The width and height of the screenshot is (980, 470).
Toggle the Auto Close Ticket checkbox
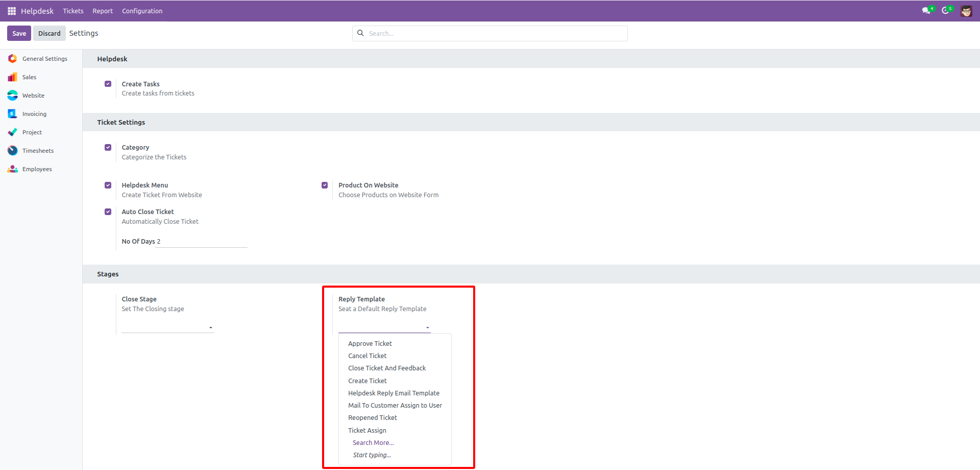coord(108,212)
